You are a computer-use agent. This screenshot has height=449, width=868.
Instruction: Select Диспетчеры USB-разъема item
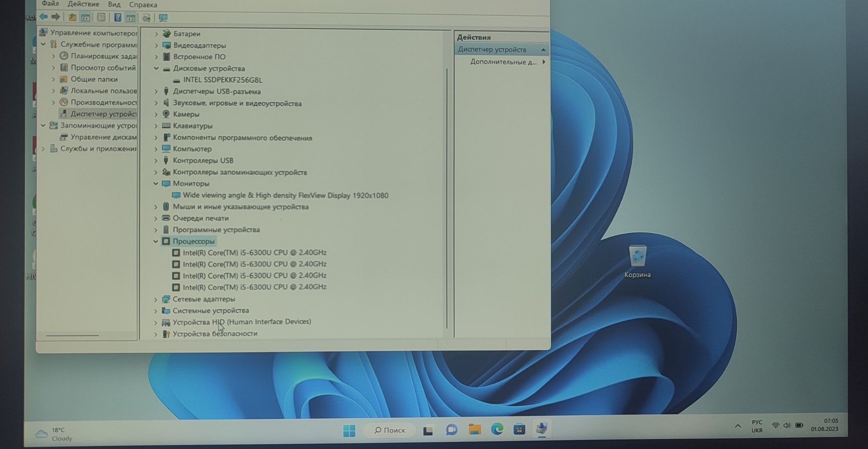(x=216, y=92)
